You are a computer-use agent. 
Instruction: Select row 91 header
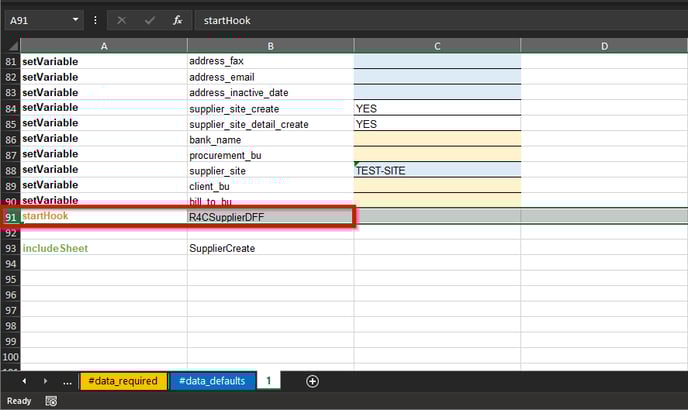tap(11, 217)
